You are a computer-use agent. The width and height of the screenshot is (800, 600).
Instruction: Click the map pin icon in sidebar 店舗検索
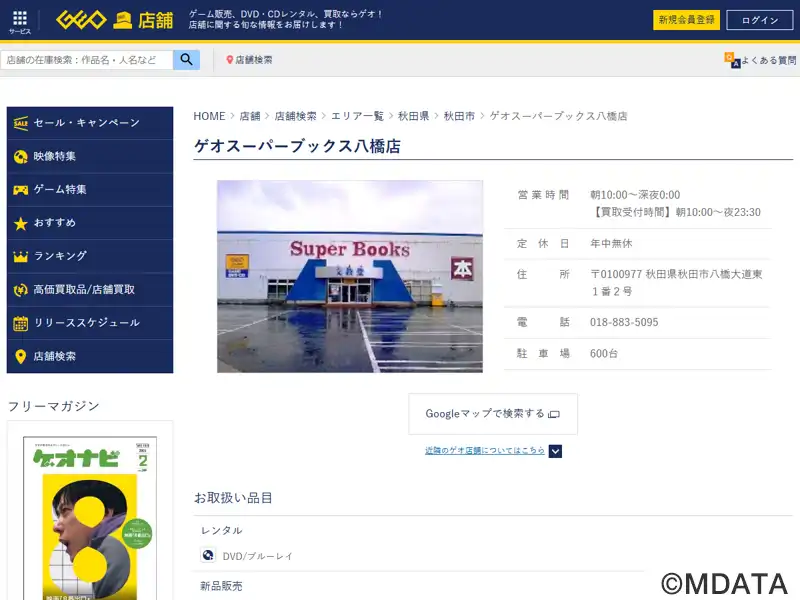[20, 356]
